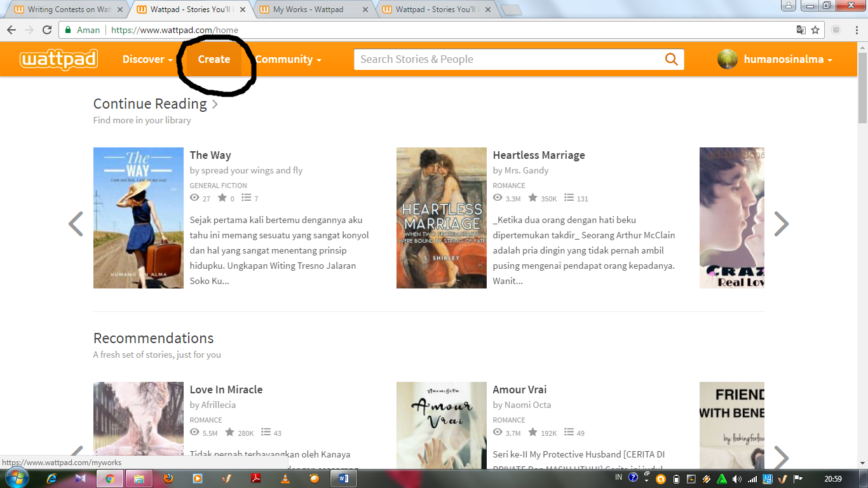The width and height of the screenshot is (868, 488).
Task: Launch Internet Explorer from the taskbar
Action: pos(52,478)
